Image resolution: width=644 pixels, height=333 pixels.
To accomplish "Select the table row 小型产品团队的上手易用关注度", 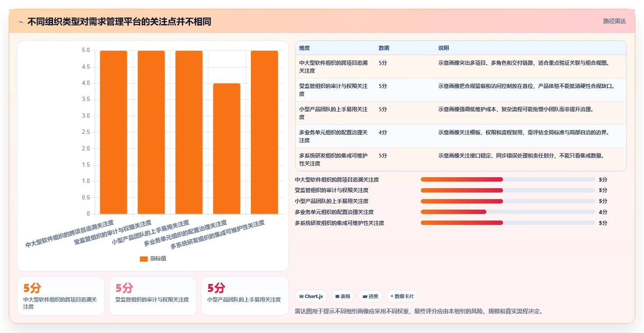I will (461, 113).
